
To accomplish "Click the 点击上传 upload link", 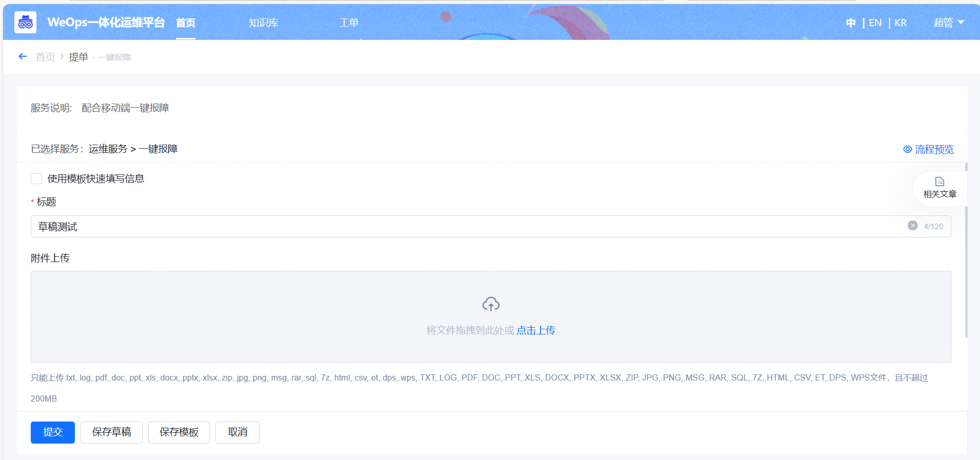I will pos(535,330).
